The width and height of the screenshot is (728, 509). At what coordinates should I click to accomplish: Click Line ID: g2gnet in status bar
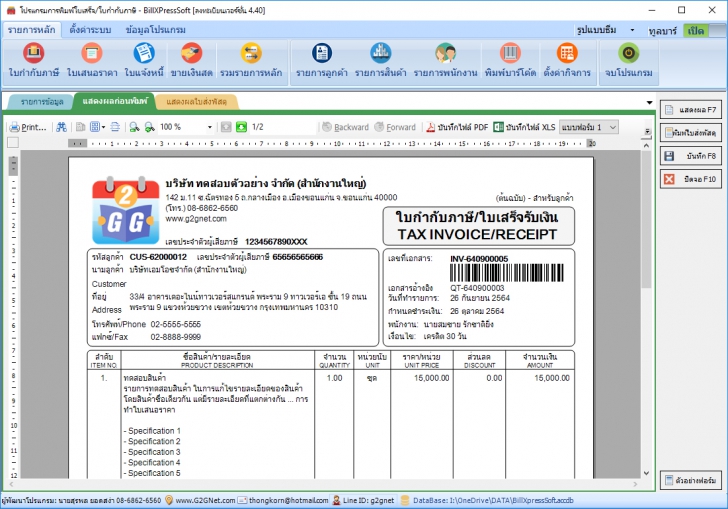[x=368, y=500]
